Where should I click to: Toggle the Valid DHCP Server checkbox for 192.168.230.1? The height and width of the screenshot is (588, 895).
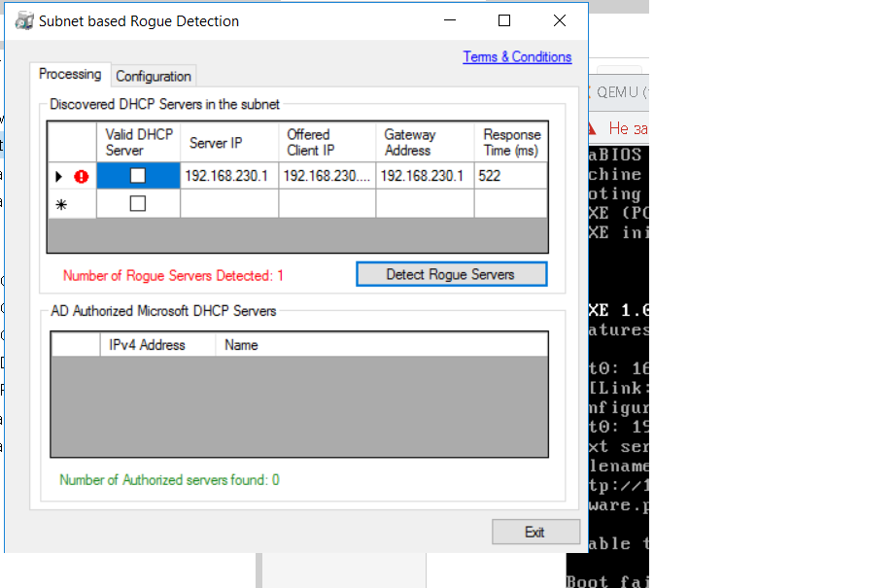pos(136,176)
